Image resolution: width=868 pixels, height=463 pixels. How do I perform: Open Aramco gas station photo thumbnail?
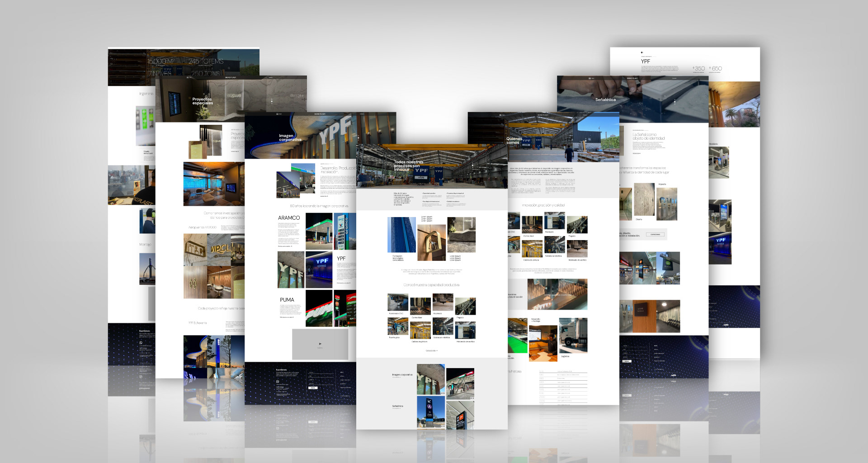319,231
